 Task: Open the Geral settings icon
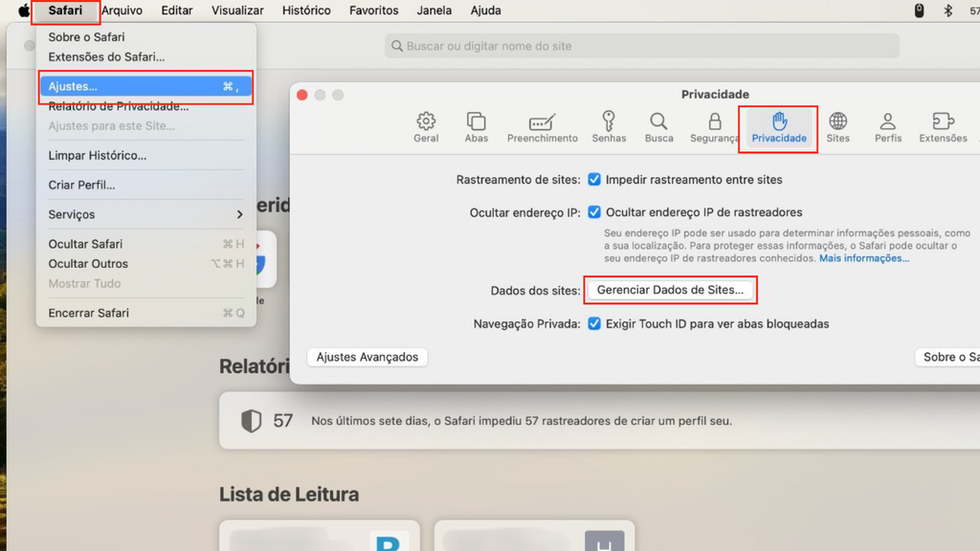pos(425,127)
